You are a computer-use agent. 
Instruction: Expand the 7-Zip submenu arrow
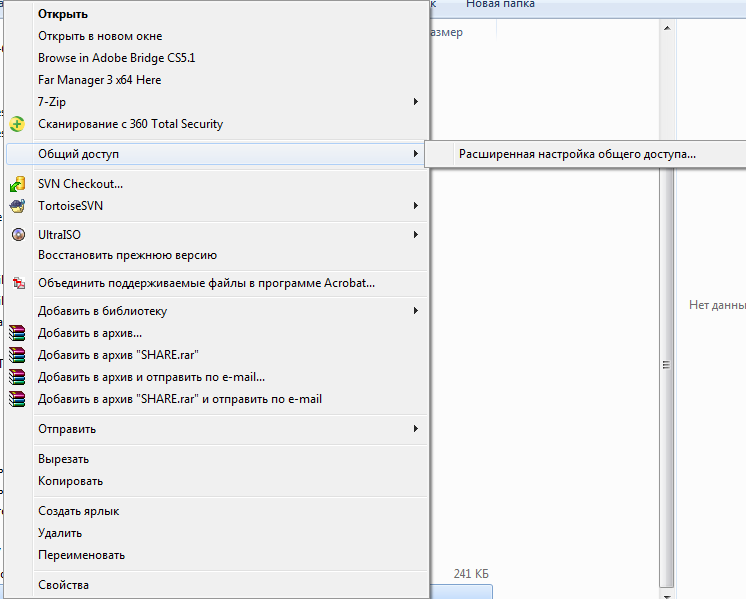(x=416, y=101)
